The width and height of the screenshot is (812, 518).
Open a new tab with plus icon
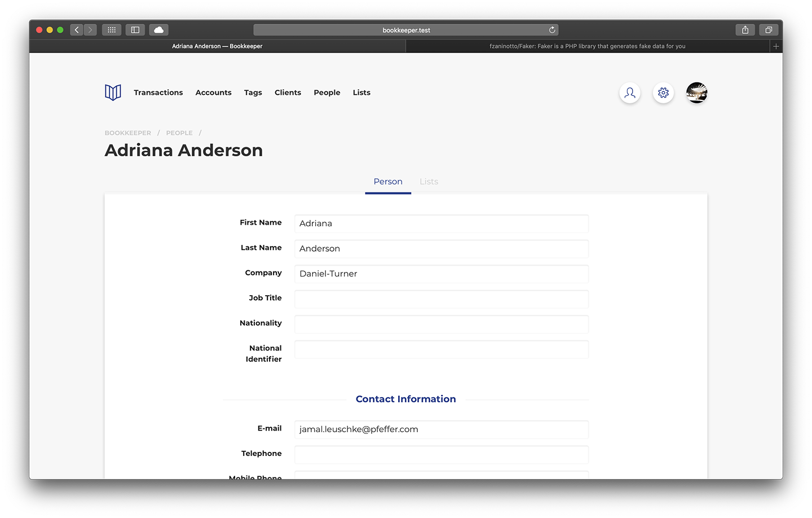click(776, 46)
